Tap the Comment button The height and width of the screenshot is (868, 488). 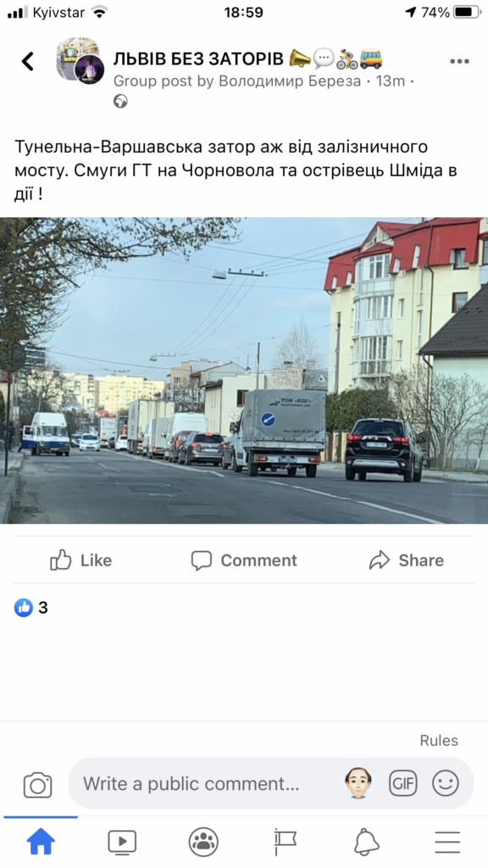click(x=244, y=560)
